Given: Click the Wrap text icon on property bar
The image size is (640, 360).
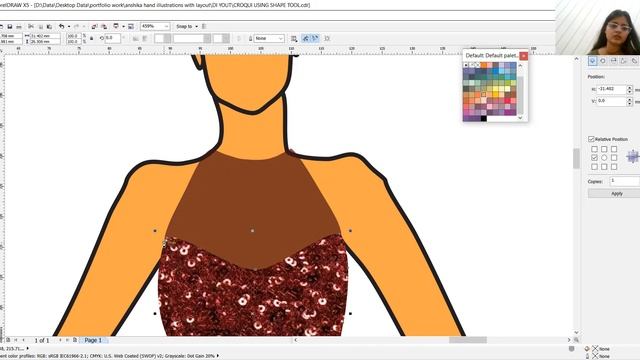Looking at the screenshot, I should coord(294,38).
